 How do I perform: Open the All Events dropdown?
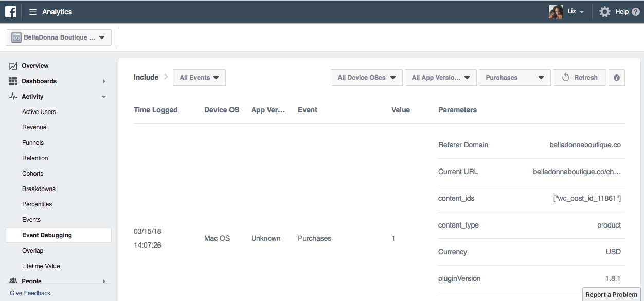point(199,78)
